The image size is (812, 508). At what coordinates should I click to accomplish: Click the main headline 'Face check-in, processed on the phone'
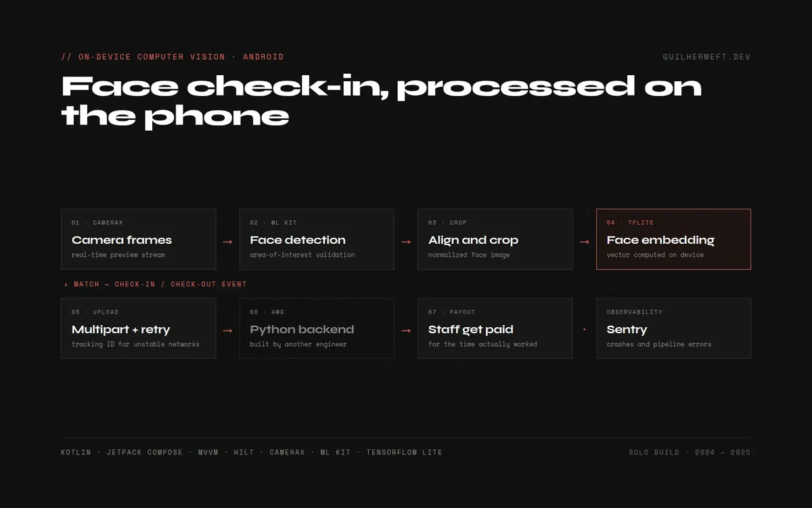click(382, 101)
